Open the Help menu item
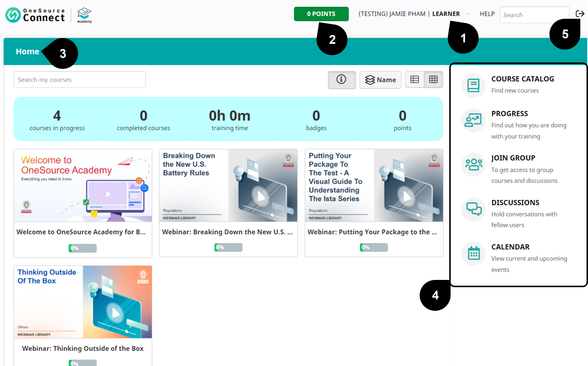Viewport: 588px width, 366px height. [487, 14]
